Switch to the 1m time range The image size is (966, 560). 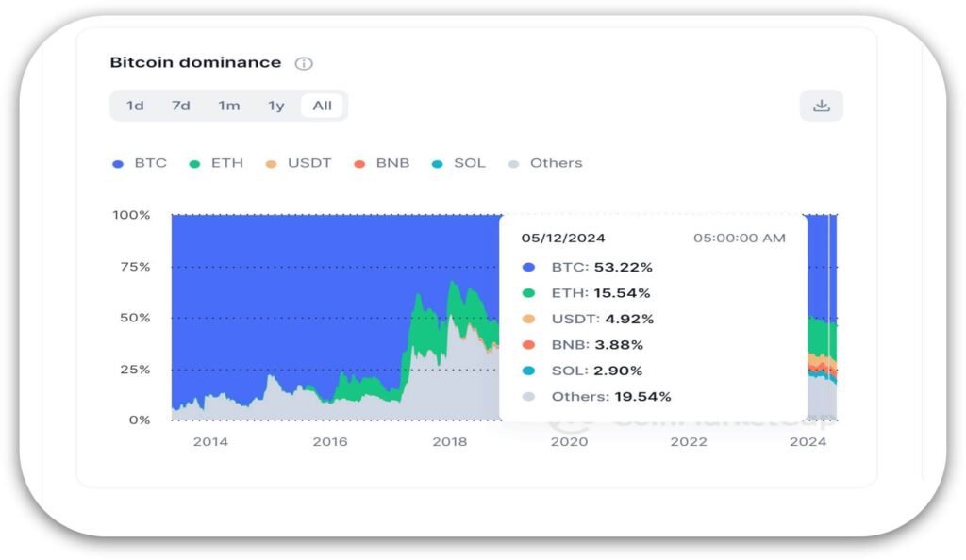tap(228, 106)
